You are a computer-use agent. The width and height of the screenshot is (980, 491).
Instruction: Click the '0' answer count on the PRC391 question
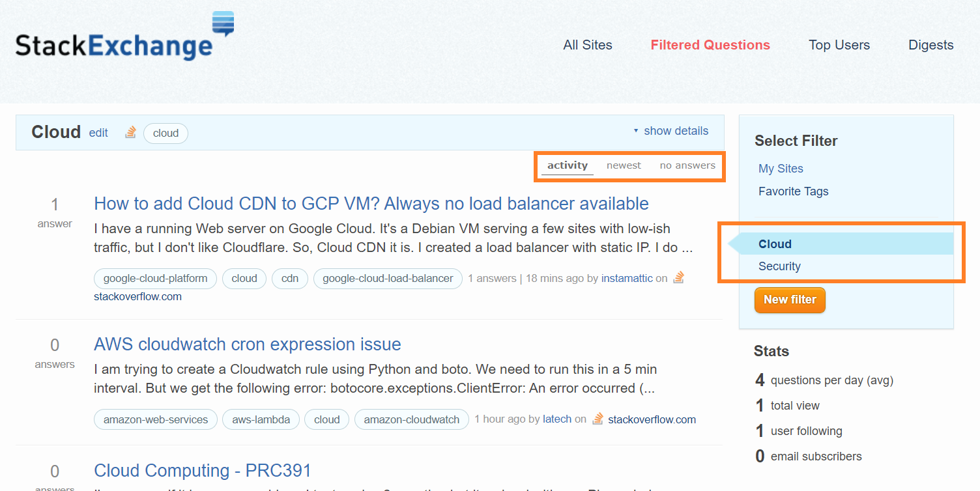(55, 471)
